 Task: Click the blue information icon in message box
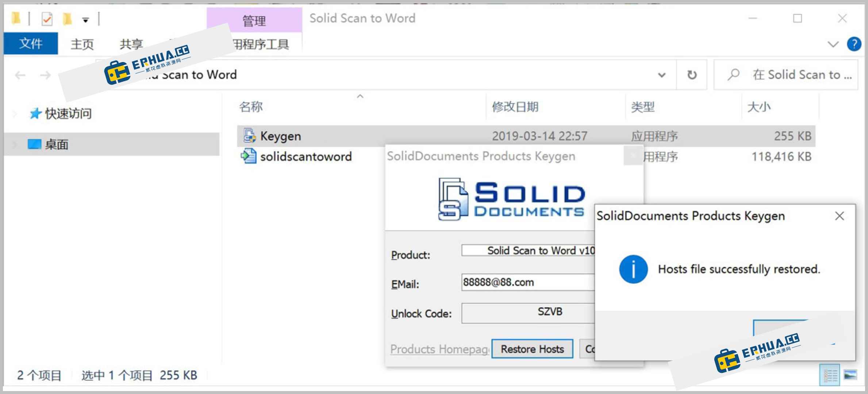pyautogui.click(x=633, y=269)
